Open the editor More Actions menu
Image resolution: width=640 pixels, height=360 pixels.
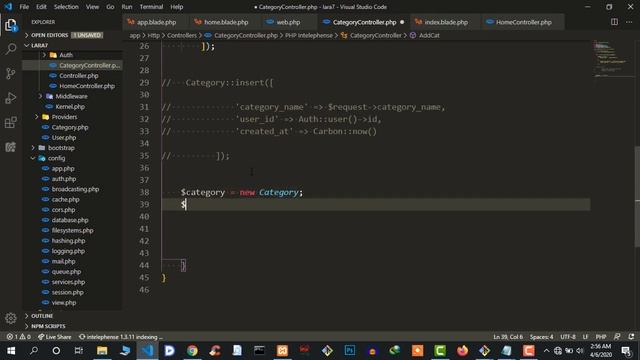coord(629,22)
